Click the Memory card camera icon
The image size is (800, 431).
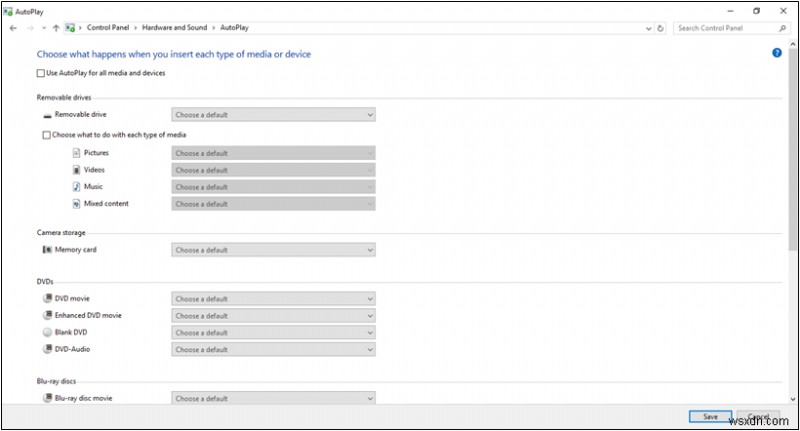coord(47,249)
